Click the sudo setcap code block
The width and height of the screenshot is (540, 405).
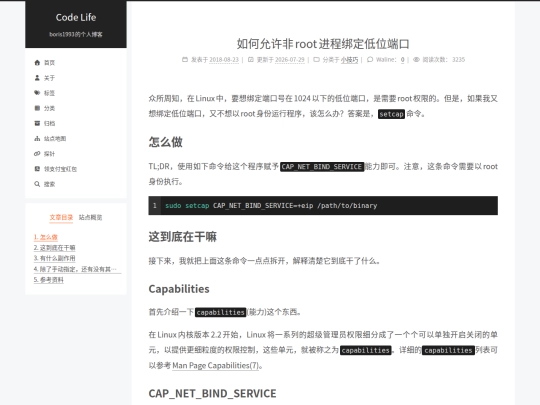click(323, 206)
